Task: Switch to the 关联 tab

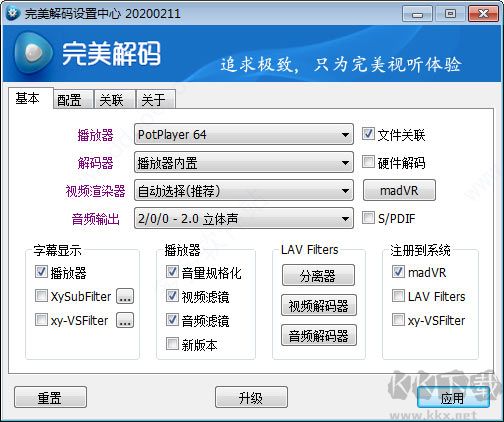Action: [x=115, y=99]
